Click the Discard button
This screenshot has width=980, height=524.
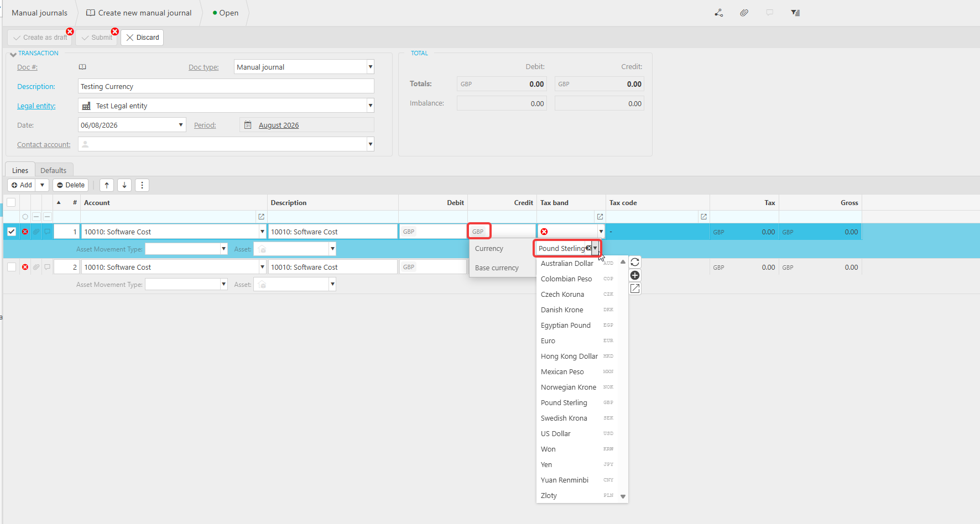pyautogui.click(x=142, y=38)
